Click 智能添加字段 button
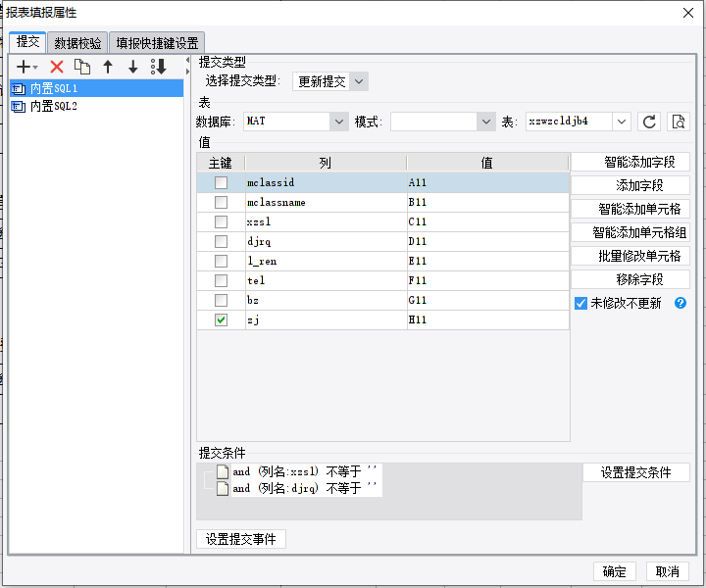Viewport: 706px width, 588px height. (x=630, y=162)
